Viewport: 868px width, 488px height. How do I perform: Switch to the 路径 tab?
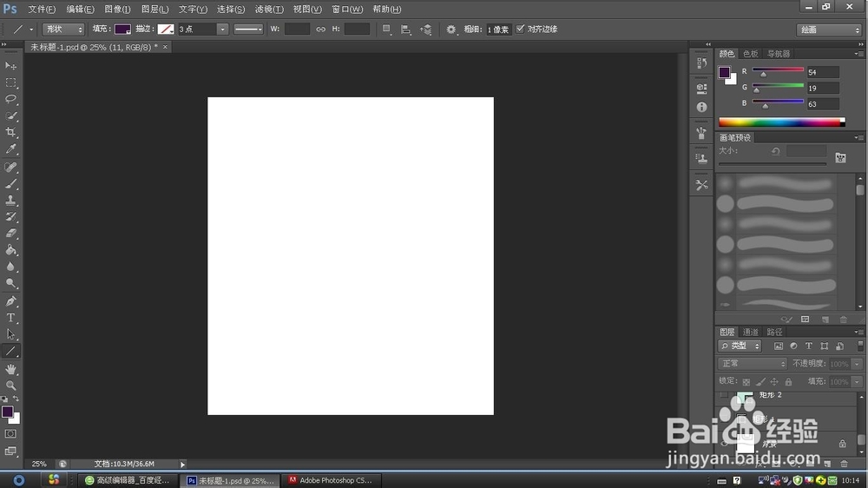[x=774, y=332]
